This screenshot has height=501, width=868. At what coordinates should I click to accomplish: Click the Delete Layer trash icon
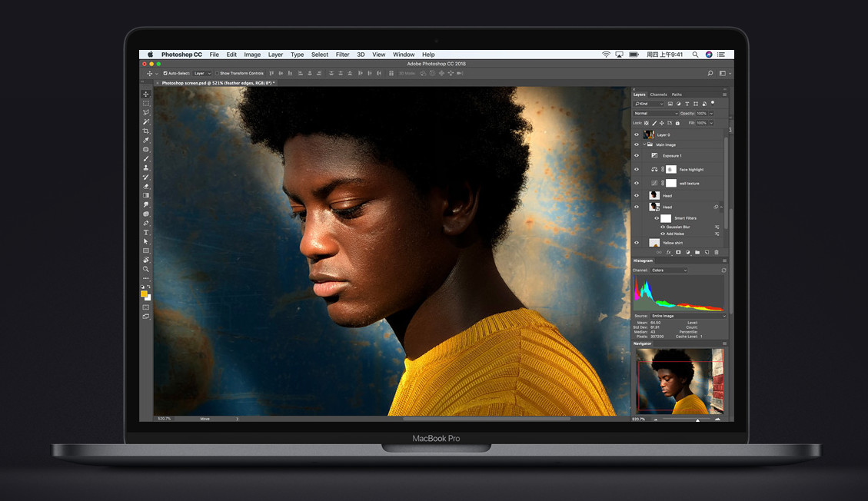(x=716, y=251)
